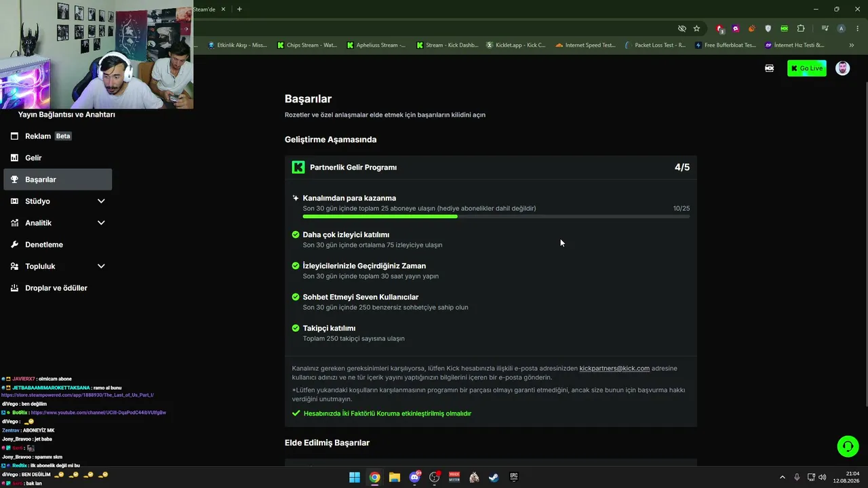Click the Başarılar trophy icon
Image resolution: width=868 pixels, height=488 pixels.
pyautogui.click(x=14, y=180)
